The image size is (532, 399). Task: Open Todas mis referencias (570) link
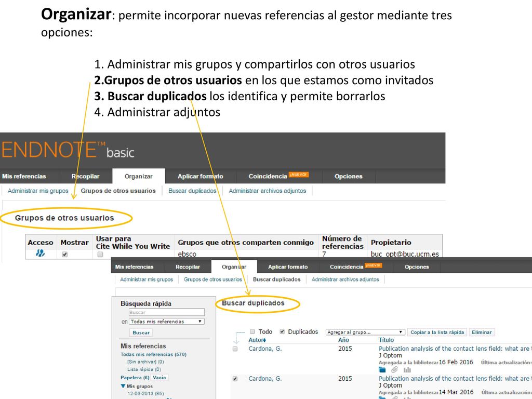[153, 354]
